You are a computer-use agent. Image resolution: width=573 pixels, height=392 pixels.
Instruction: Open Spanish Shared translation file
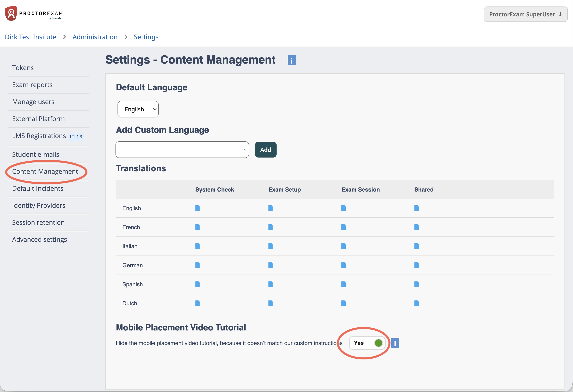416,284
